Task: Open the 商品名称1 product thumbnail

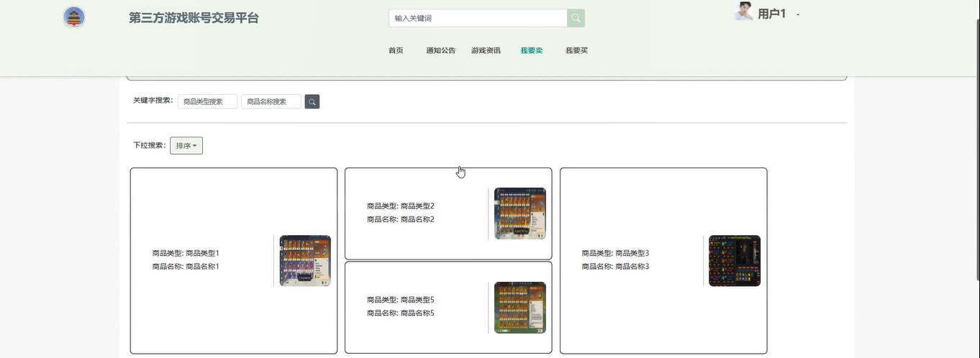Action: click(x=305, y=261)
